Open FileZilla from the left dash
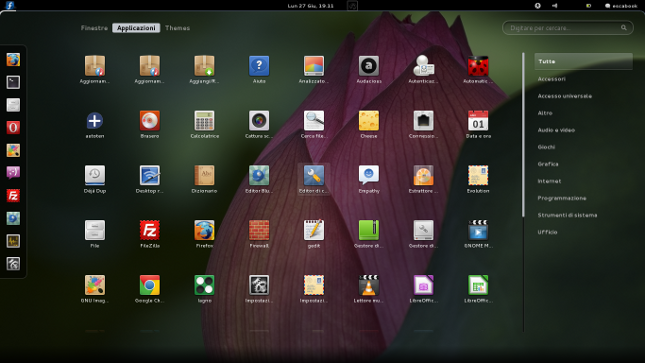Image resolution: width=645 pixels, height=363 pixels. click(x=13, y=195)
